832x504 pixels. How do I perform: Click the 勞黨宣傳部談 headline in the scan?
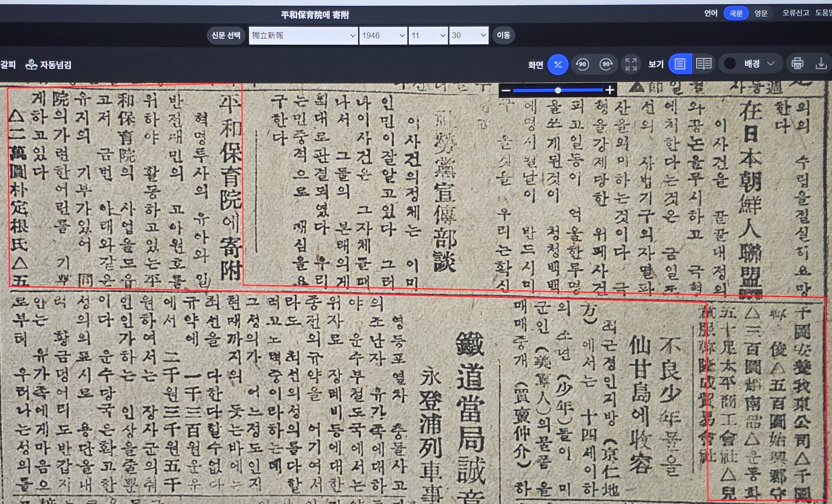pyautogui.click(x=445, y=191)
